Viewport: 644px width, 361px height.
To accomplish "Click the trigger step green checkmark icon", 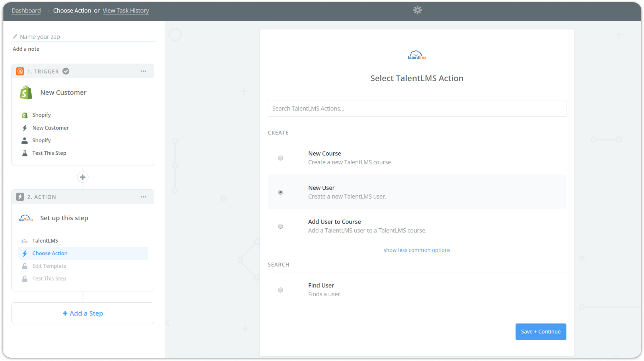I will click(66, 71).
